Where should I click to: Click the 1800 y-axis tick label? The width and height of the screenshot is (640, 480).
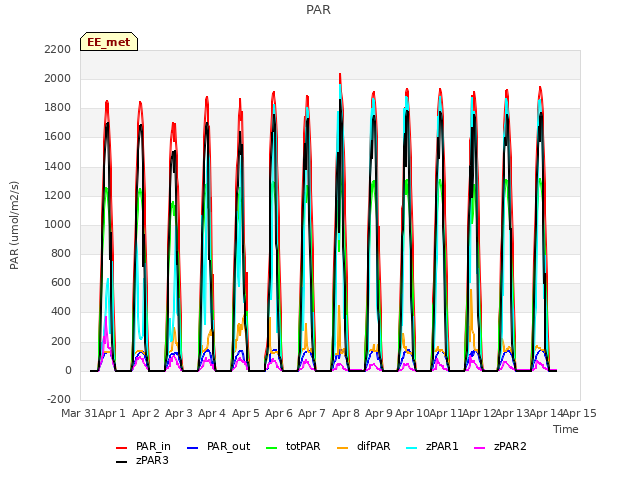point(58,108)
